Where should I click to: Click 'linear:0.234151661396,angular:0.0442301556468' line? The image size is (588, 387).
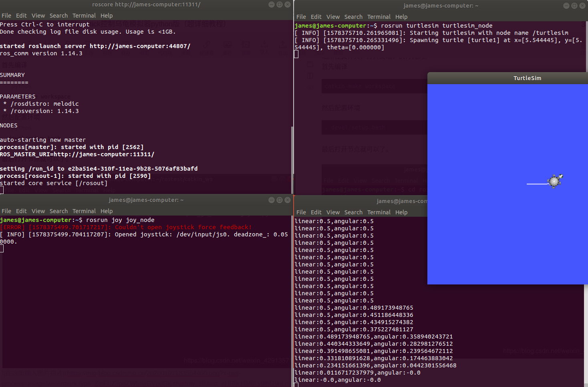click(375, 365)
